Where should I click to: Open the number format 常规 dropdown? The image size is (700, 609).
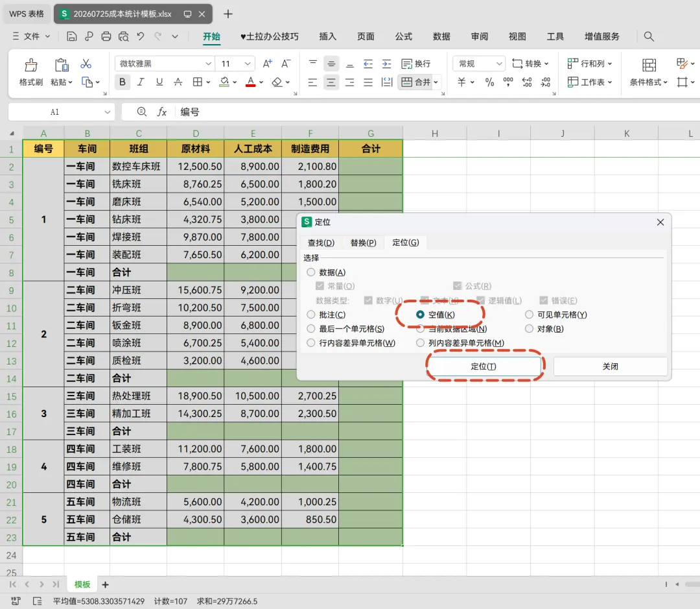(499, 64)
